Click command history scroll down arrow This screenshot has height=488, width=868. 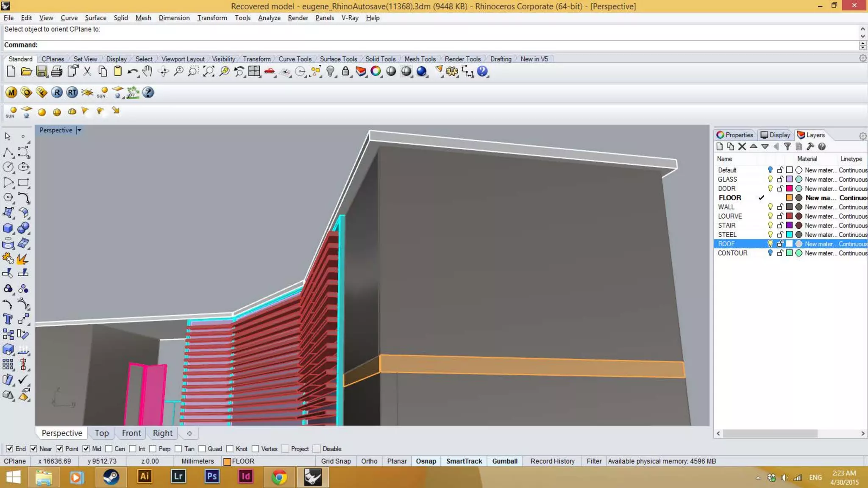click(x=862, y=37)
